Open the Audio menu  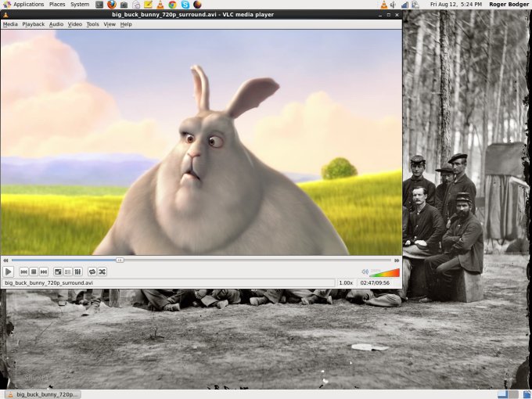pos(56,24)
